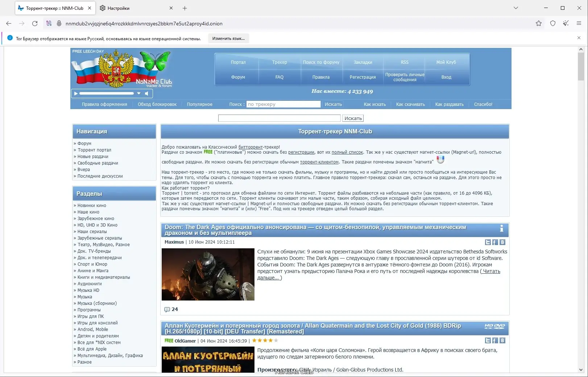Screen dimensions: 588x377
Task: Open the Tor shield security level icon
Action: [553, 24]
